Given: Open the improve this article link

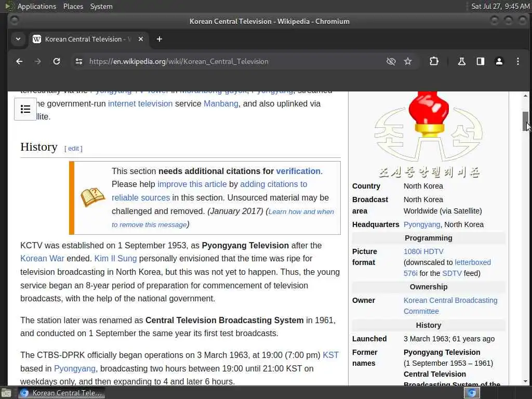Looking at the screenshot, I should [x=192, y=184].
